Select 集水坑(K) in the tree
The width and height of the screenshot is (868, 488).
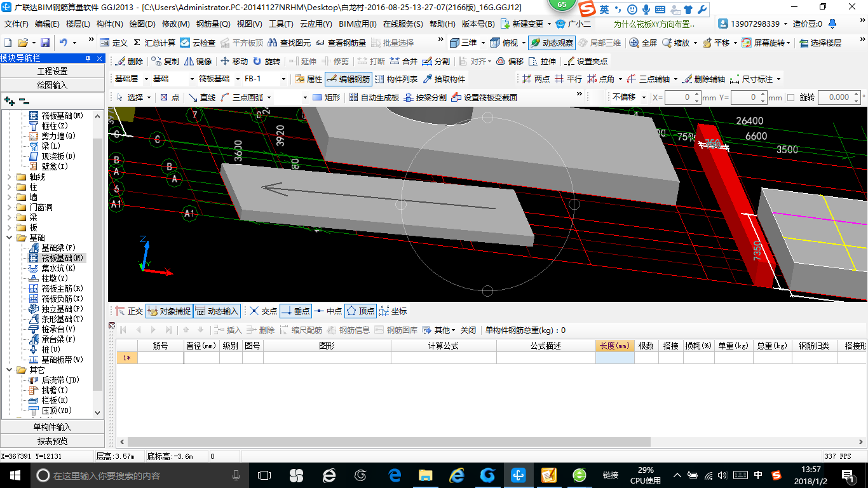tap(58, 268)
